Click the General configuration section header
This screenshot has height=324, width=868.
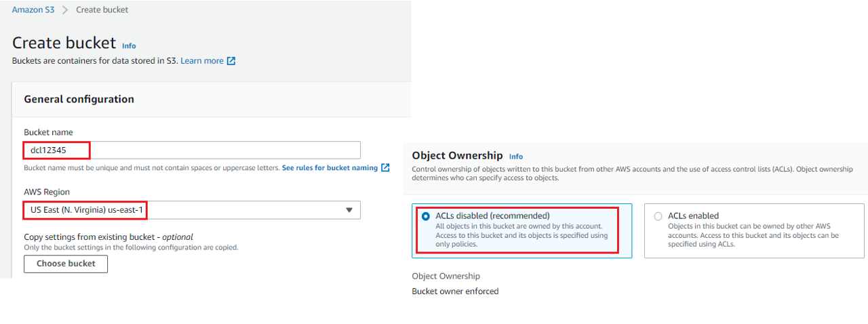coord(79,99)
